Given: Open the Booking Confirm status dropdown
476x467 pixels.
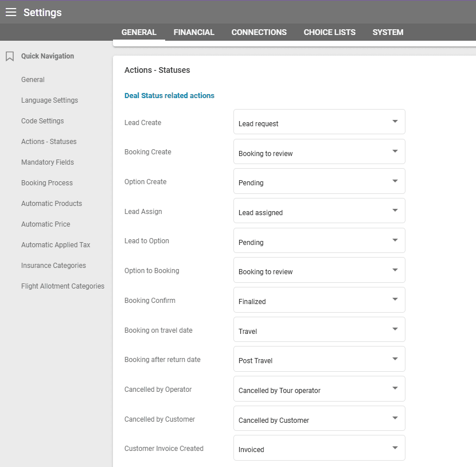Looking at the screenshot, I should point(319,300).
